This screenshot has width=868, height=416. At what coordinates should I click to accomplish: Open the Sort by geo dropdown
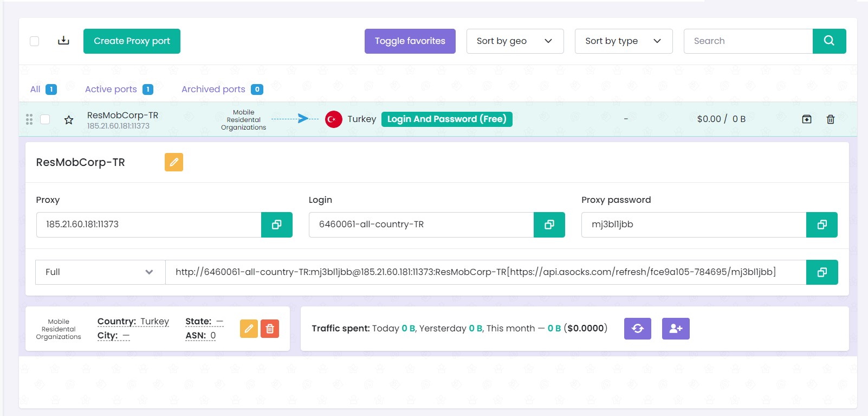click(x=514, y=41)
